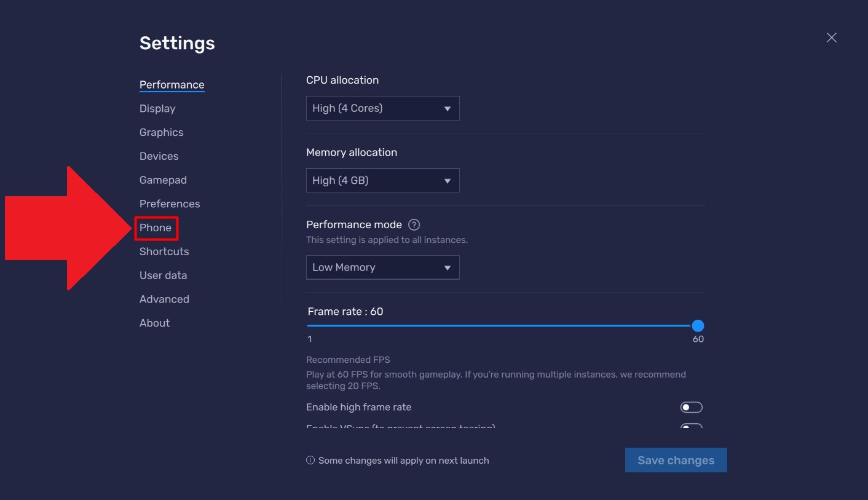Open the About page

[154, 322]
